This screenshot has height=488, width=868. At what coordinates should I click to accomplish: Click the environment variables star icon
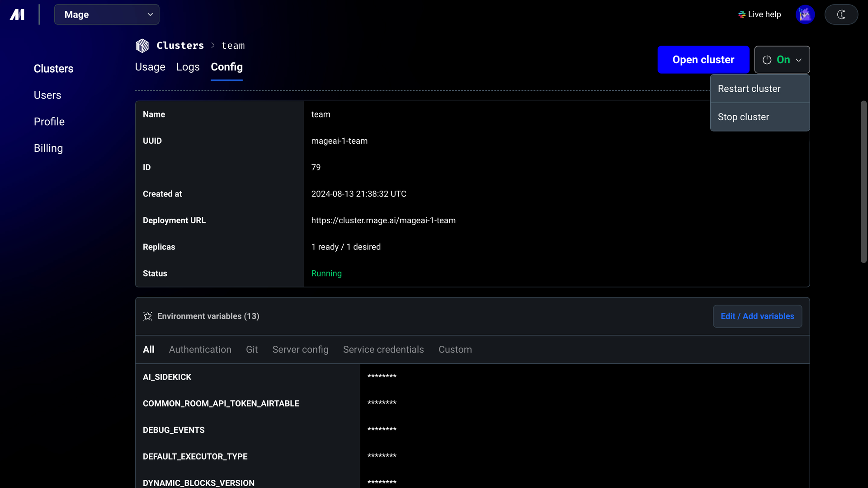[x=147, y=316]
